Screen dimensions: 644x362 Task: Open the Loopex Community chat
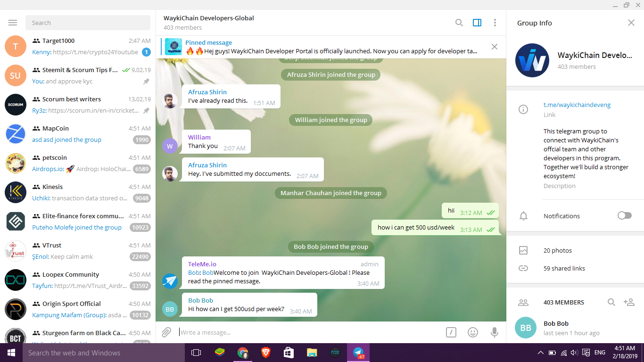pos(78,280)
